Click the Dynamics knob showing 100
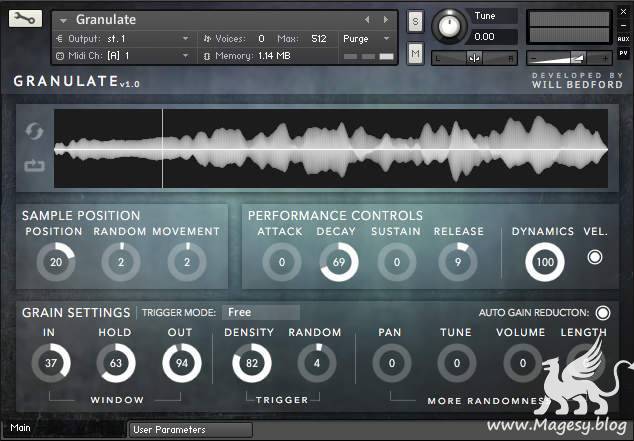634x441 pixels. (x=545, y=262)
